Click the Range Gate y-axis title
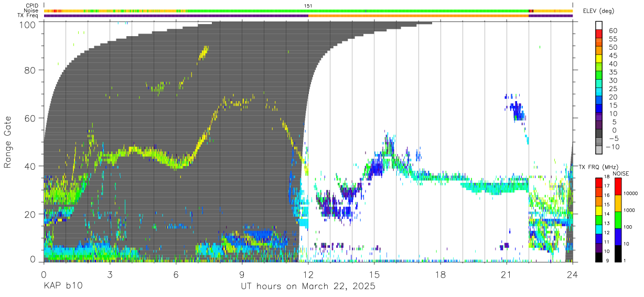 (x=8, y=142)
